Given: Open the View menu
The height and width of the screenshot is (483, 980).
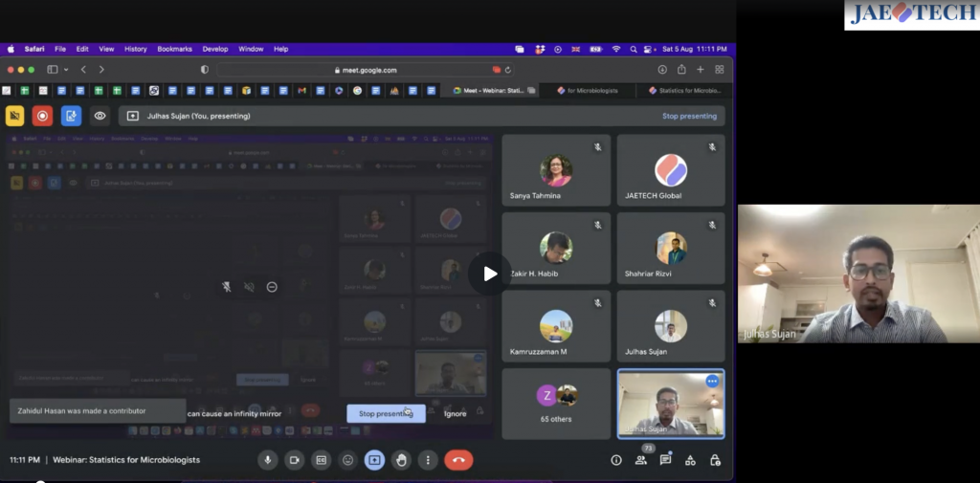Looking at the screenshot, I should (x=106, y=49).
